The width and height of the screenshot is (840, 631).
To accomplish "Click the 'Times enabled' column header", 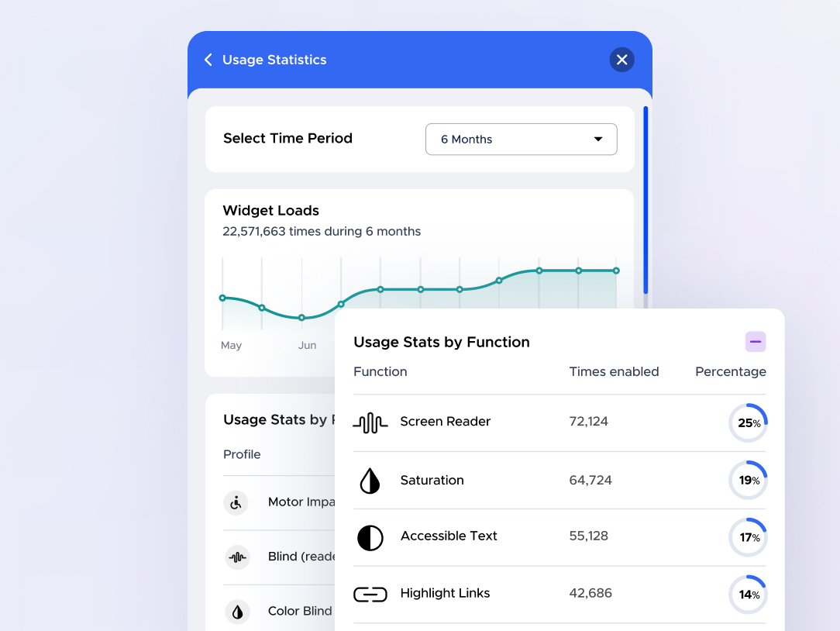I will tap(614, 371).
